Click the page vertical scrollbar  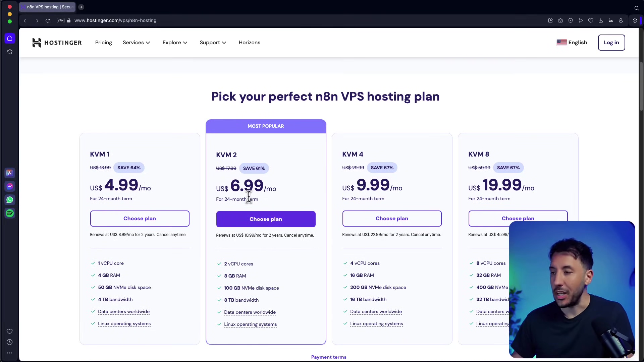pos(641,86)
